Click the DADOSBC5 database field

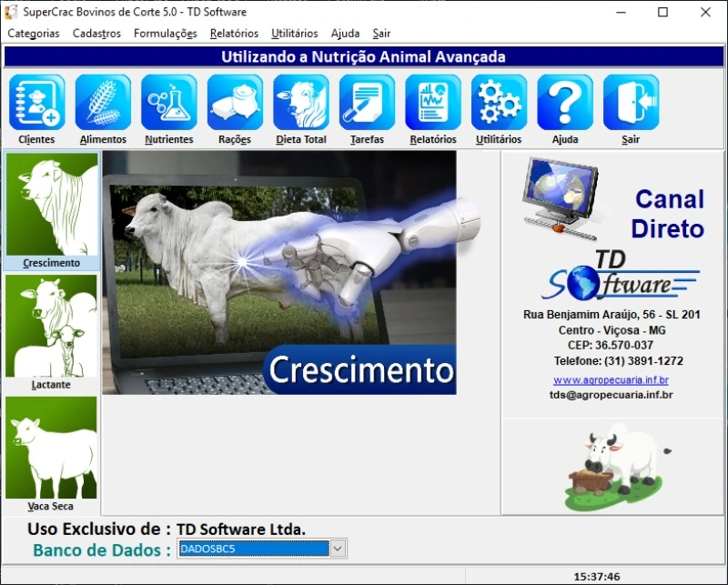[x=254, y=549]
